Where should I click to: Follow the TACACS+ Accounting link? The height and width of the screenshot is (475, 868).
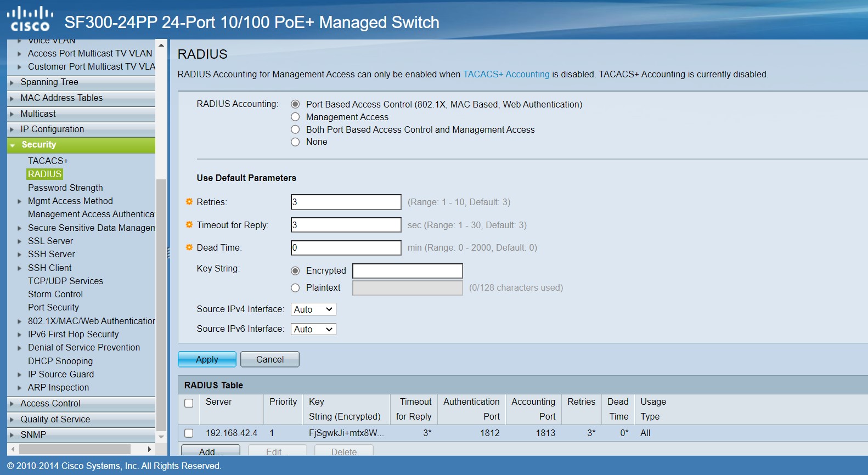506,74
